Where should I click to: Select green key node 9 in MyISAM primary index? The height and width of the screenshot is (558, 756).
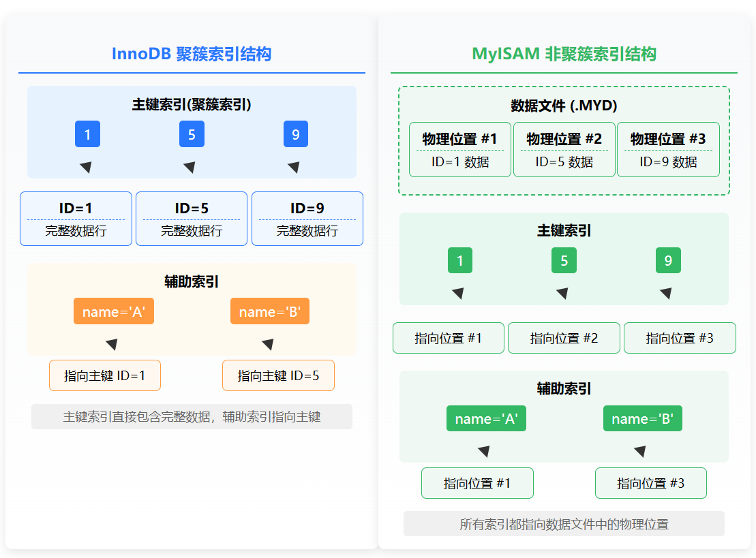tap(668, 260)
